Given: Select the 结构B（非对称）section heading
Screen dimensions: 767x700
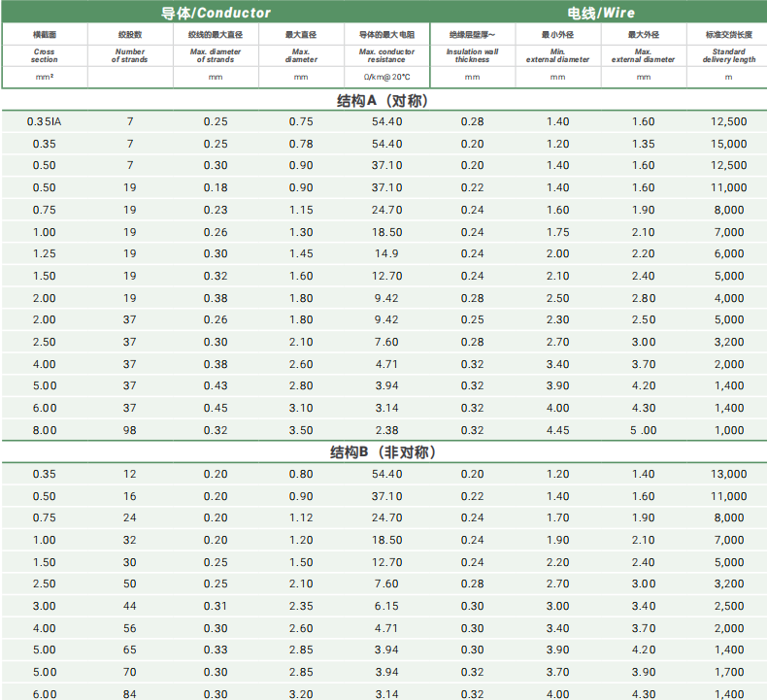Looking at the screenshot, I should click(x=383, y=452).
